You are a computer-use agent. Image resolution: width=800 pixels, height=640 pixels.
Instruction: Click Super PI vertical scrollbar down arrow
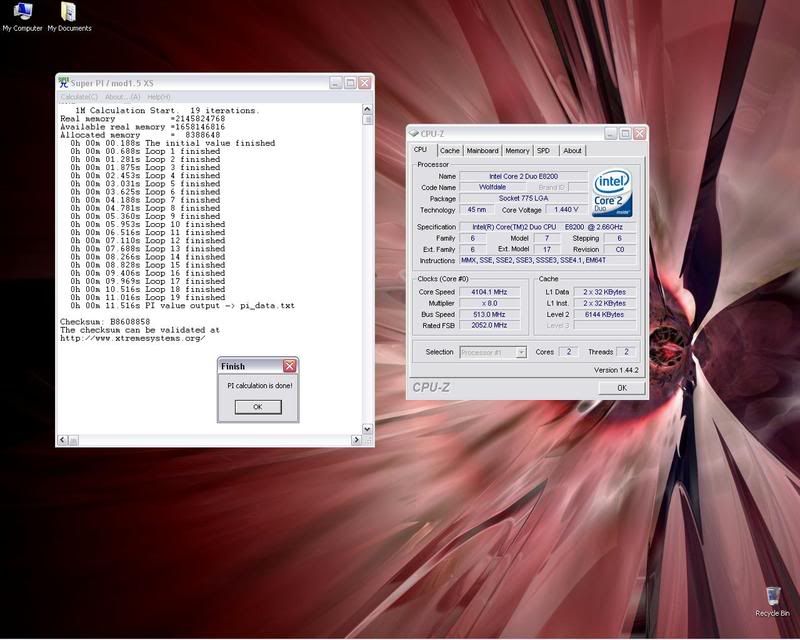point(367,429)
